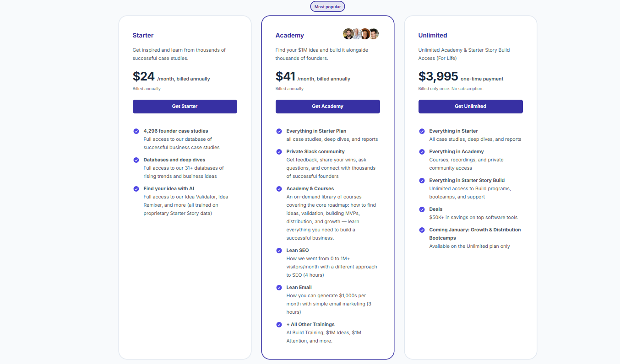This screenshot has height=364, width=620.
Task: Click the checkmark beside 4,296 founder case studies
Action: 136,131
